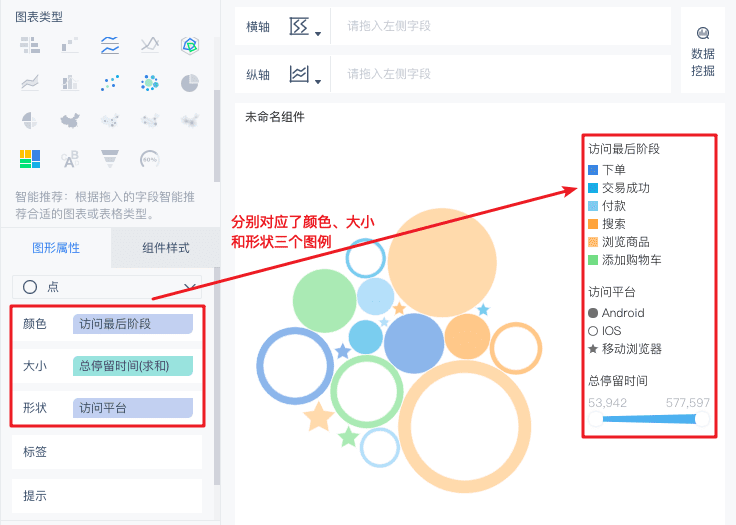
Task: Click the minimum handle of 总停留时间 slider
Action: pos(595,419)
